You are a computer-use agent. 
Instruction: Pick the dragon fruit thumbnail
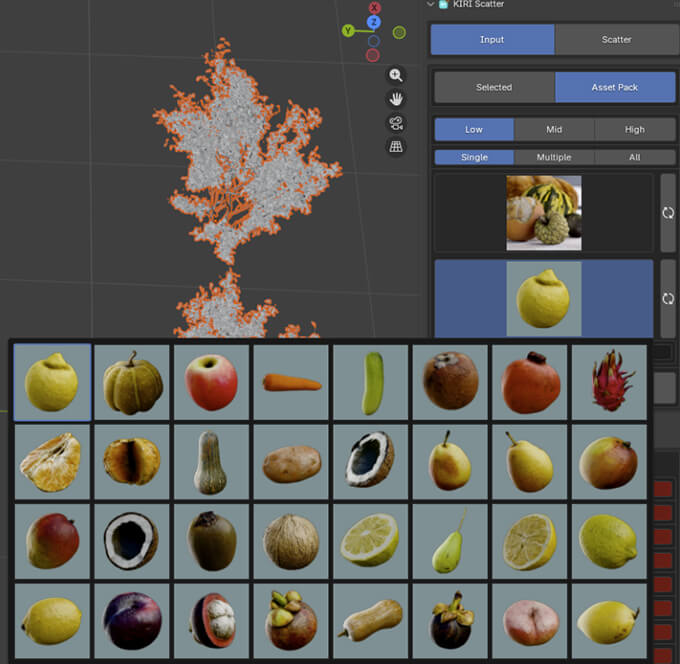pos(609,380)
